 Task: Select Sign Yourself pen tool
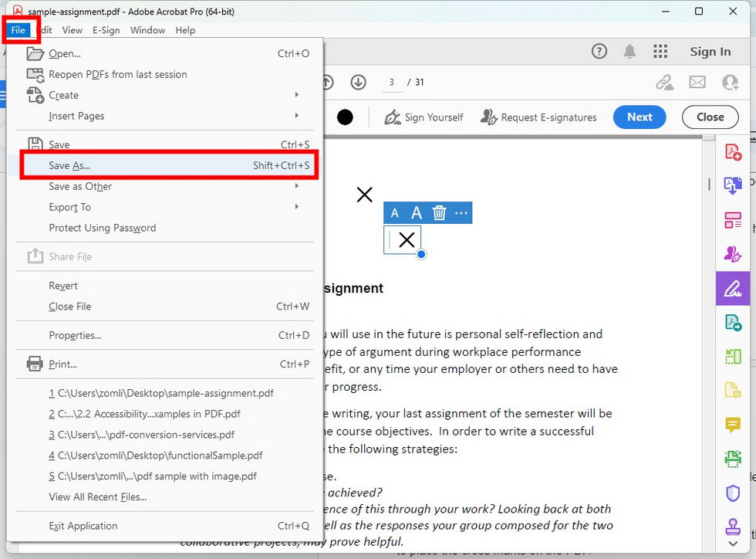pos(424,117)
